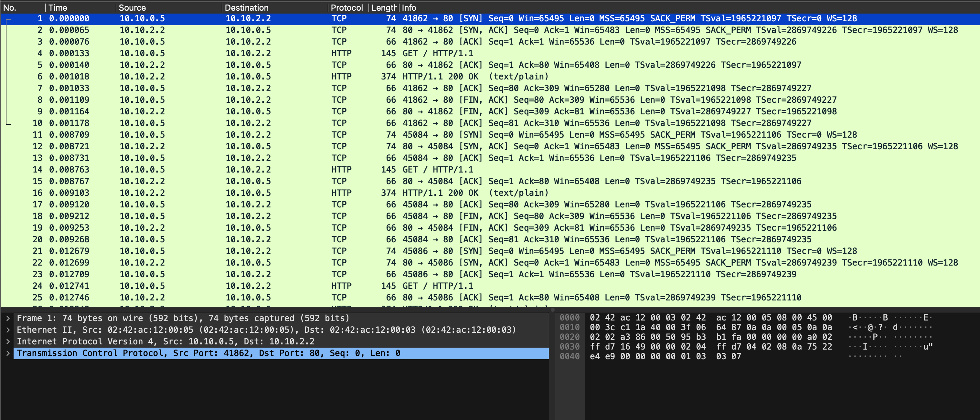This screenshot has width=980, height=420.
Task: Expand the Ethernet II section chevron
Action: [8, 330]
